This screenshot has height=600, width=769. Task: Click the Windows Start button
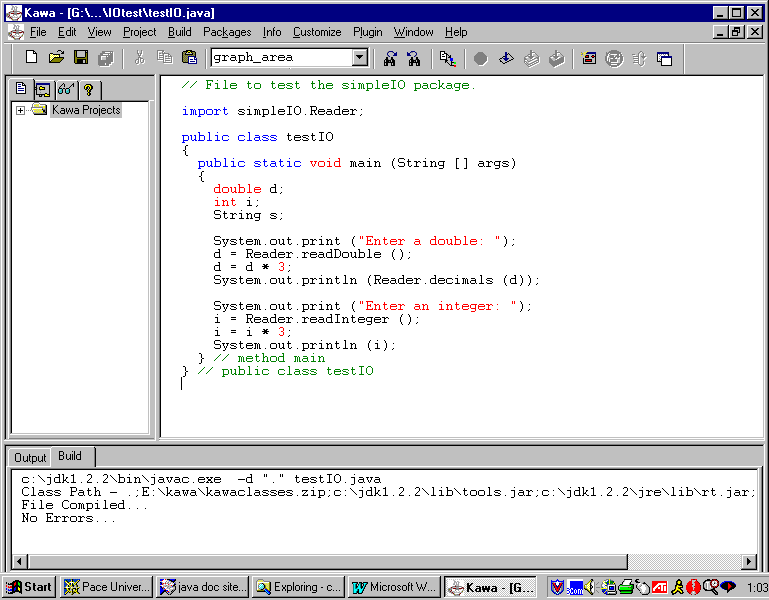[29, 587]
